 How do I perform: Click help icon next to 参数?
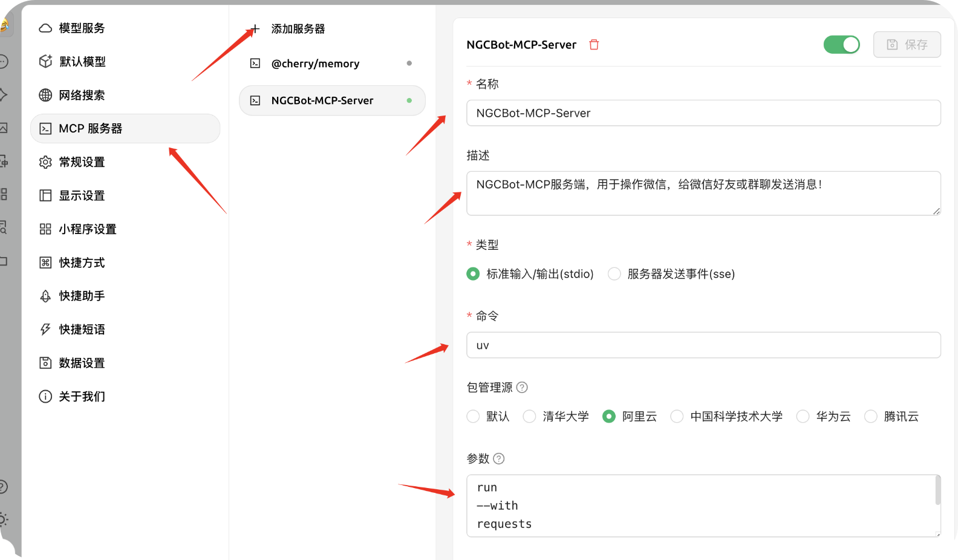[x=499, y=458]
